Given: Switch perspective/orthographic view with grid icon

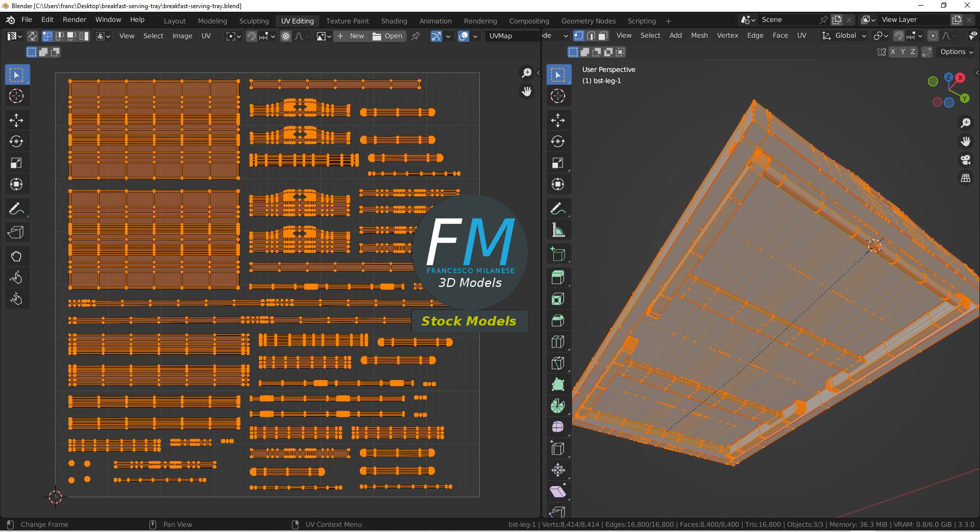Looking at the screenshot, I should 965,179.
